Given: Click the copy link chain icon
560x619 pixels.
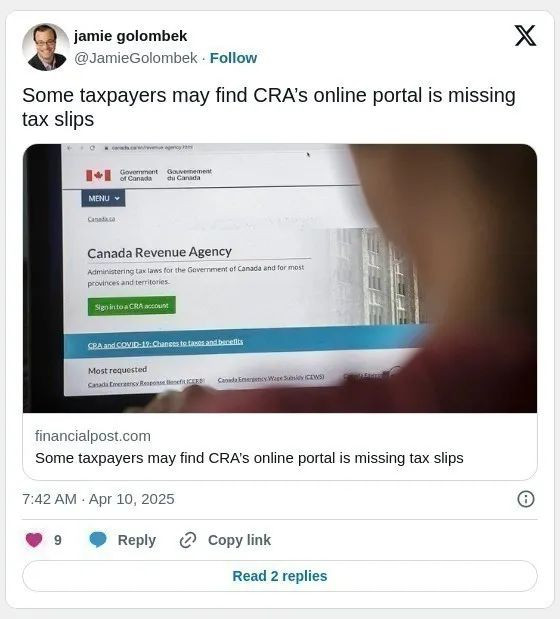Looking at the screenshot, I should (x=188, y=540).
